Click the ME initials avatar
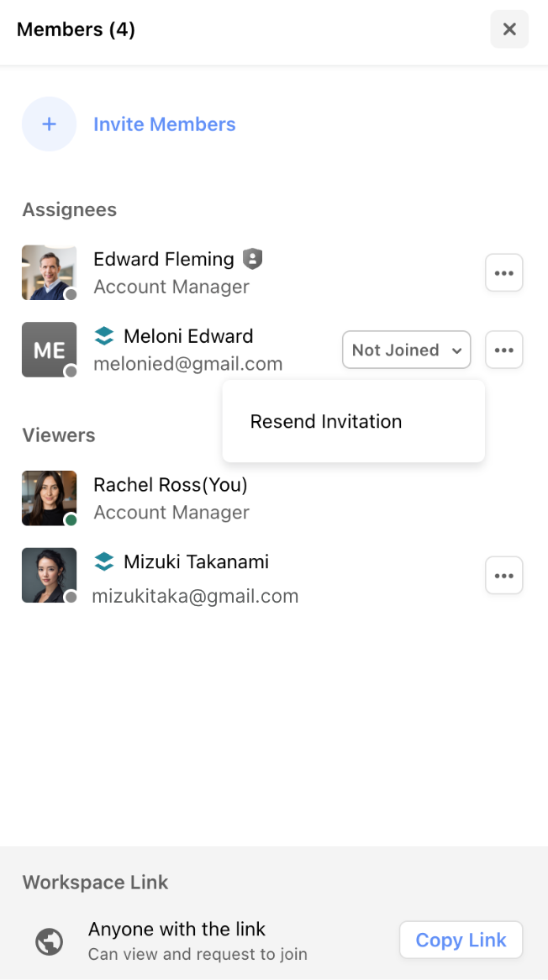 49,350
